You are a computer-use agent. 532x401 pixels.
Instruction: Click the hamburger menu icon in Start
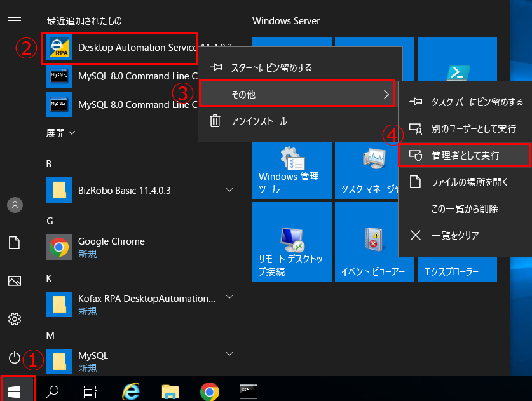coord(15,21)
